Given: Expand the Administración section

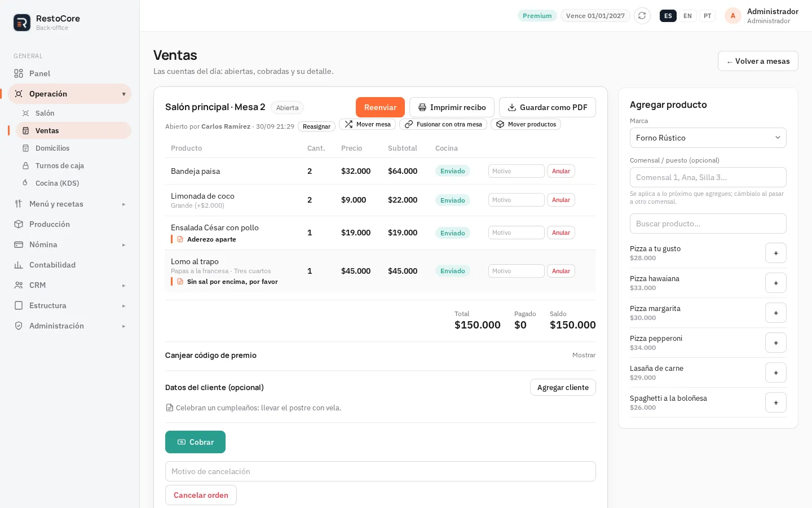Looking at the screenshot, I should pyautogui.click(x=70, y=326).
